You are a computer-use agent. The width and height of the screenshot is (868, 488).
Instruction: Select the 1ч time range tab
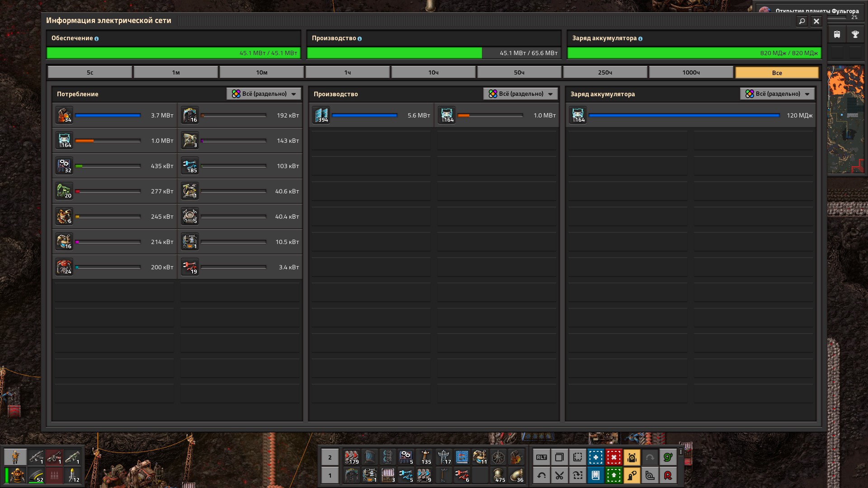pos(348,72)
